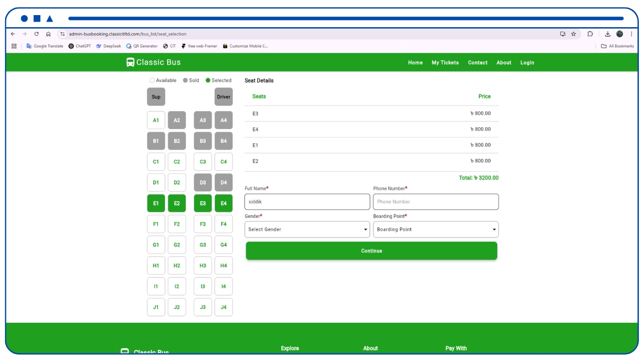Screen dimensions: 644x362
Task: Click the Full Name field containing siddik
Action: (307, 202)
